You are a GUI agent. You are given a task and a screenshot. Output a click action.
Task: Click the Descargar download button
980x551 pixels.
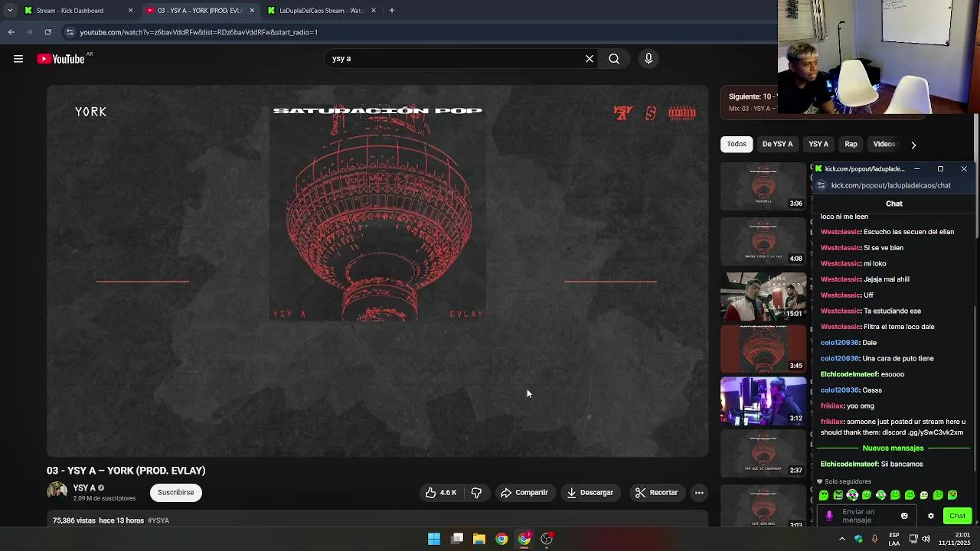pyautogui.click(x=590, y=493)
